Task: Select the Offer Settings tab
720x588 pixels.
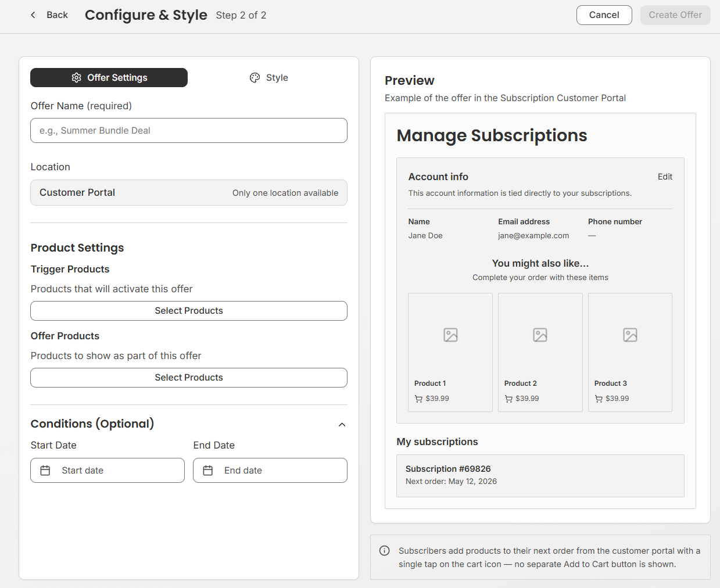Action: click(109, 78)
